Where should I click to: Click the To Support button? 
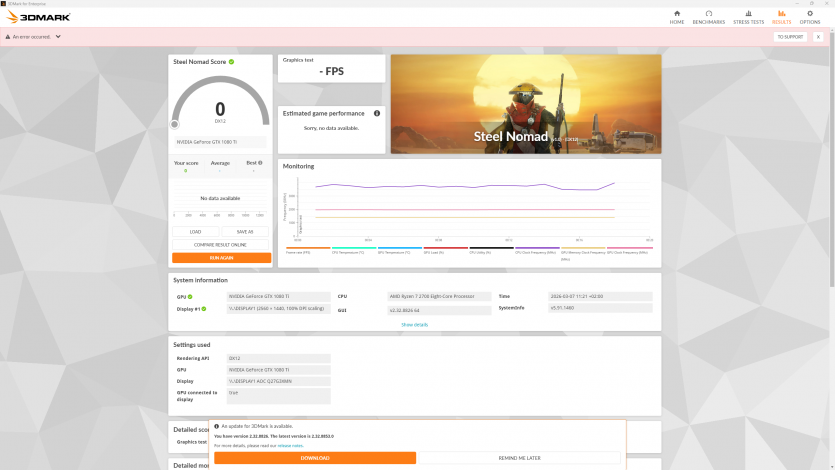coord(789,37)
